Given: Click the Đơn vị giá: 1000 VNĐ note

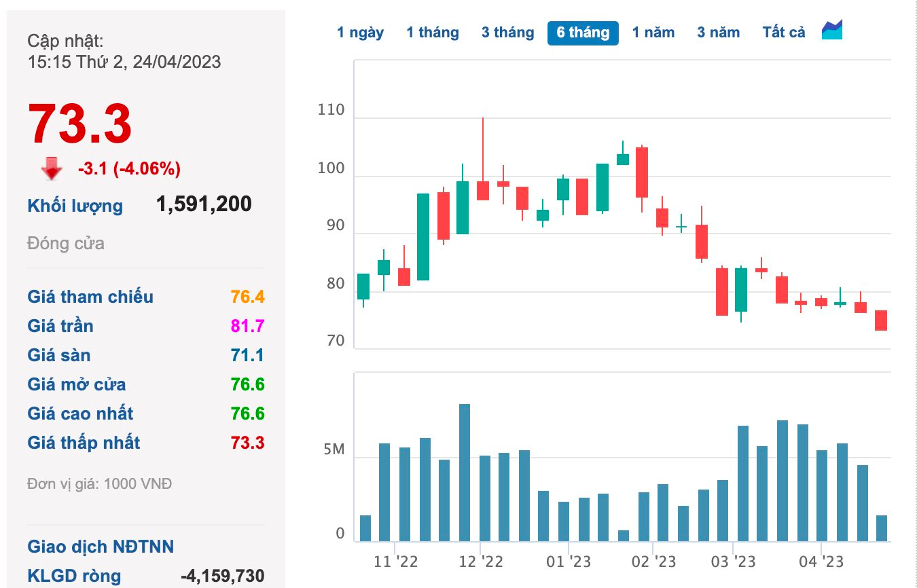Looking at the screenshot, I should 100,484.
